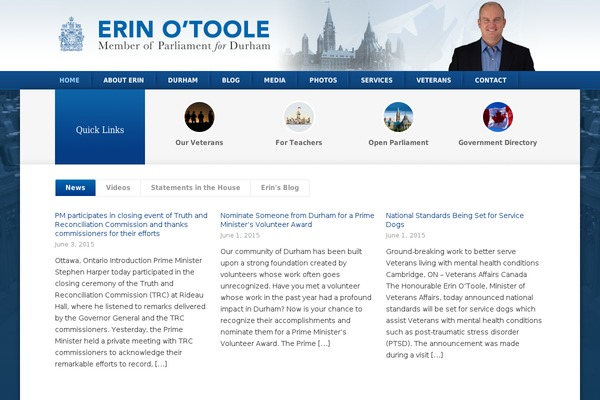Open the ABOUT ERIN menu item
This screenshot has height=400, width=600.
124,80
